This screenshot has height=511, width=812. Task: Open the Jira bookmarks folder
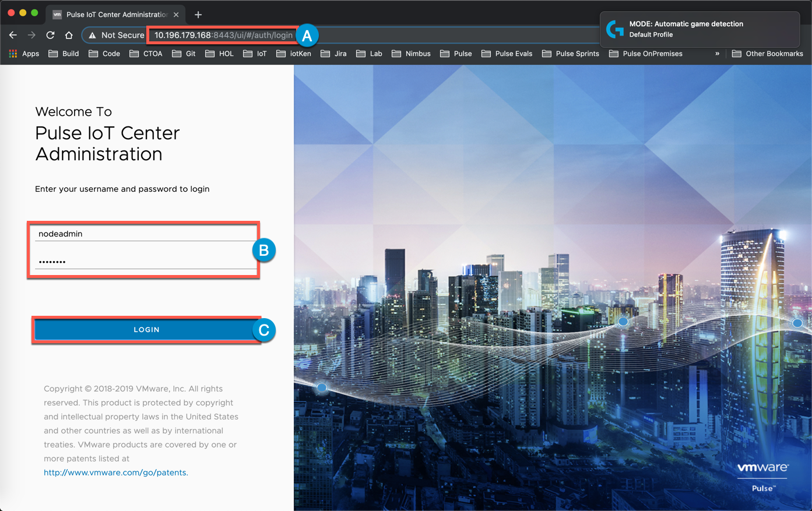tap(333, 54)
